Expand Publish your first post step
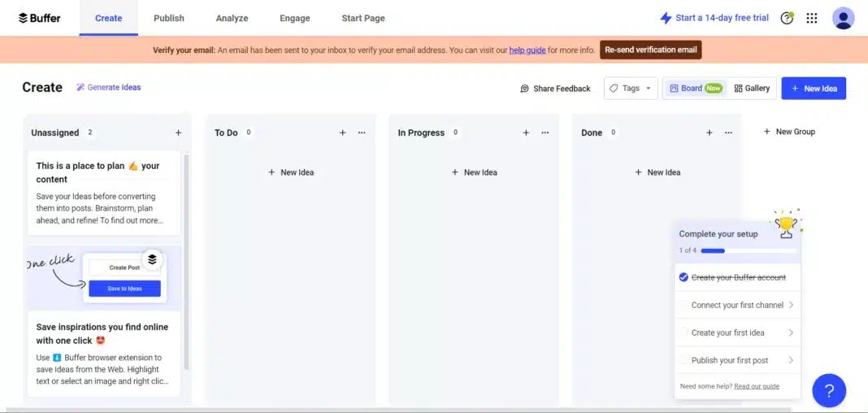 (737, 360)
